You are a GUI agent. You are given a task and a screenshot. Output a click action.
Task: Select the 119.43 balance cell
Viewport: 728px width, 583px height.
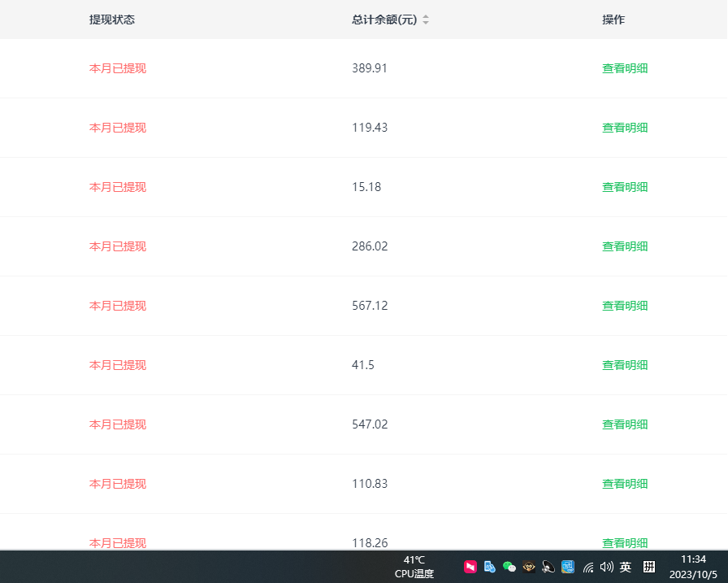coord(370,128)
